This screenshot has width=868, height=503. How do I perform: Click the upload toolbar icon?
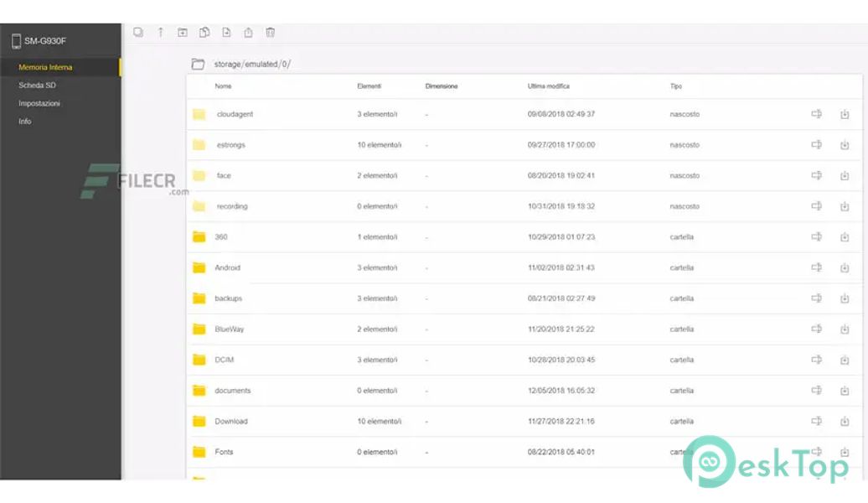pos(249,32)
